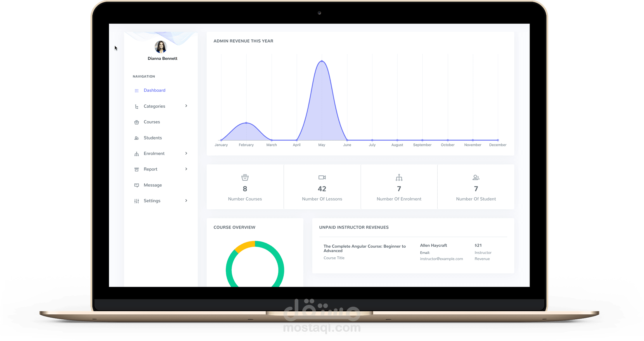The width and height of the screenshot is (644, 341).
Task: Click the Angular Course title link
Action: click(364, 248)
